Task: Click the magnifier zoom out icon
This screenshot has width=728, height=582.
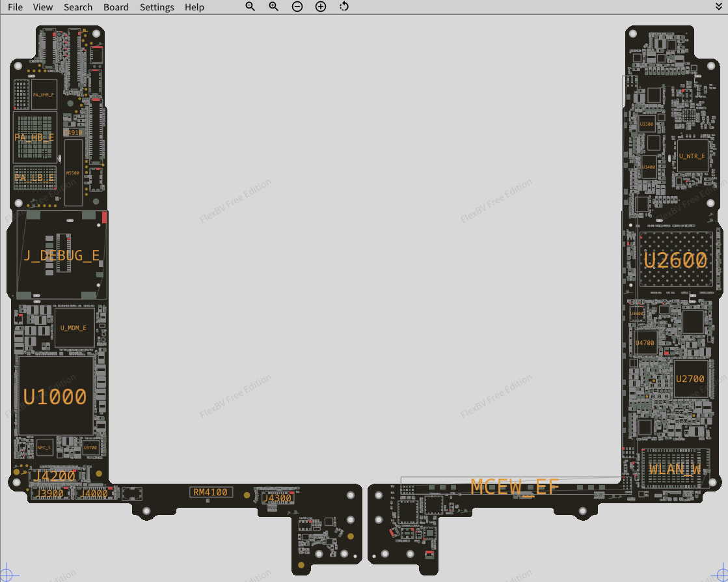Action: coord(250,7)
